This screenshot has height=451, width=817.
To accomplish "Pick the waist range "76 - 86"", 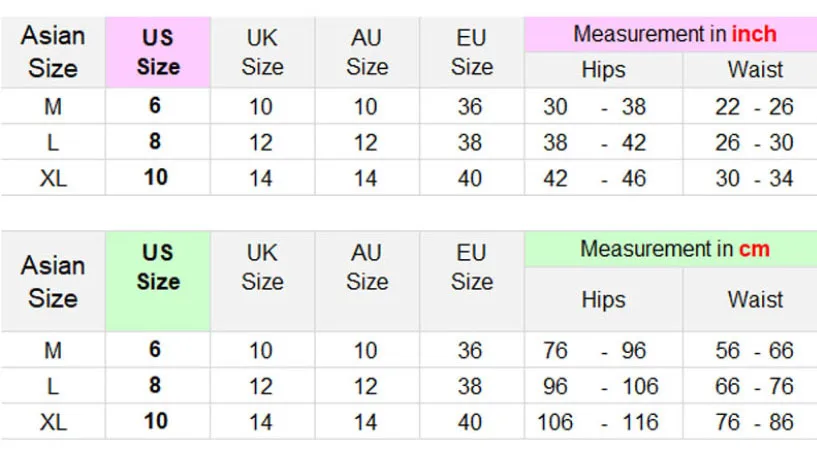I will (x=755, y=421).
